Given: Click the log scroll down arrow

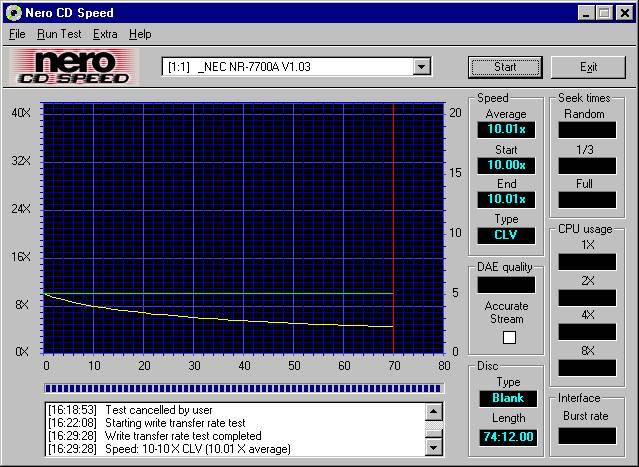Looking at the screenshot, I should [434, 447].
